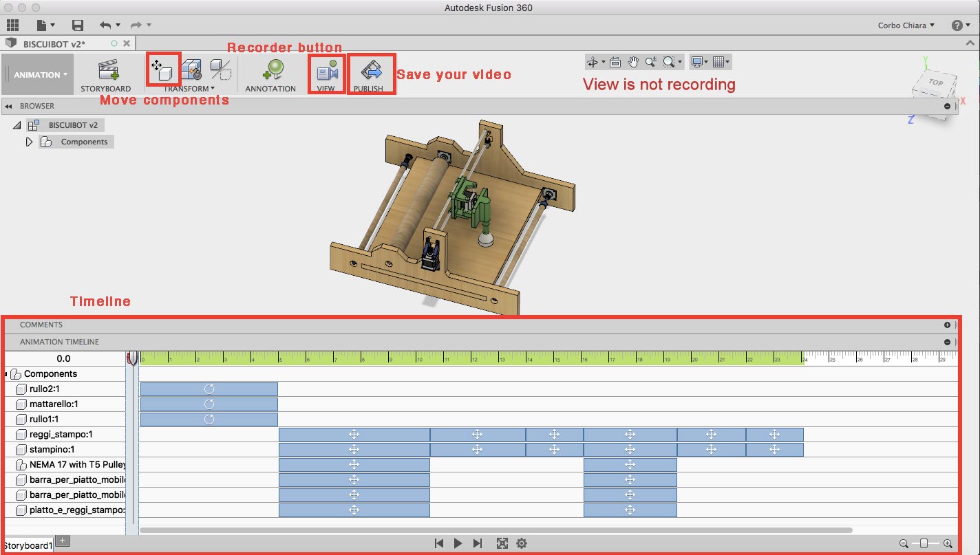The height and width of the screenshot is (555, 980).
Task: Collapse the Components group in the timeline
Action: pyautogui.click(x=6, y=374)
